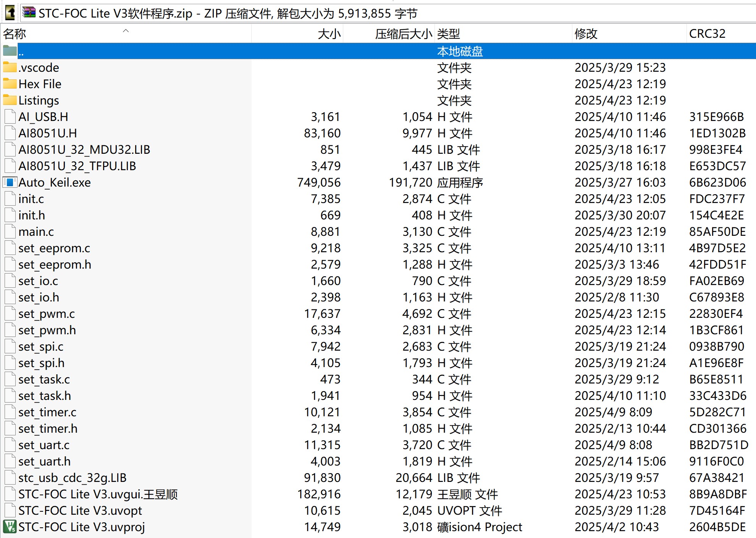Sort by the 修改 column header
The width and height of the screenshot is (756, 538).
coord(630,34)
